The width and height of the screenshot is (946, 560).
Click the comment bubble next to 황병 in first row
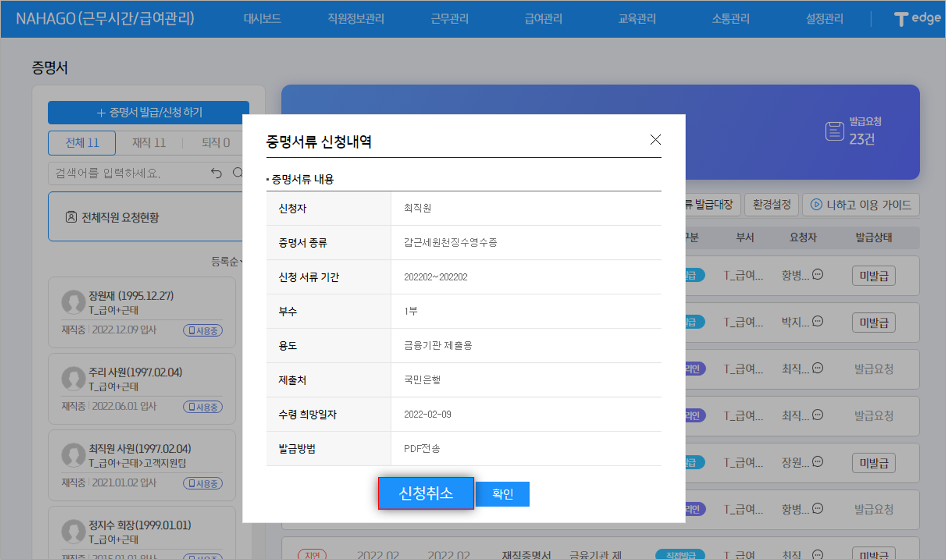coord(817,275)
